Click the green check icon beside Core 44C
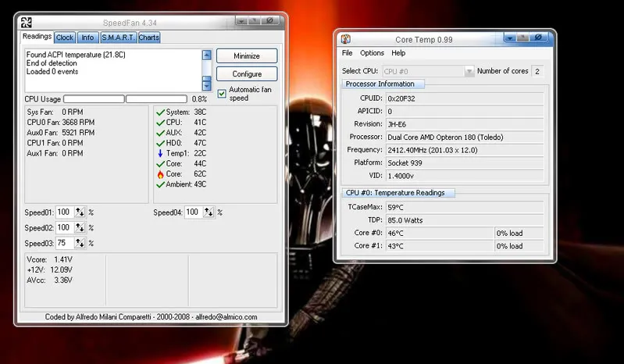 [x=160, y=164]
